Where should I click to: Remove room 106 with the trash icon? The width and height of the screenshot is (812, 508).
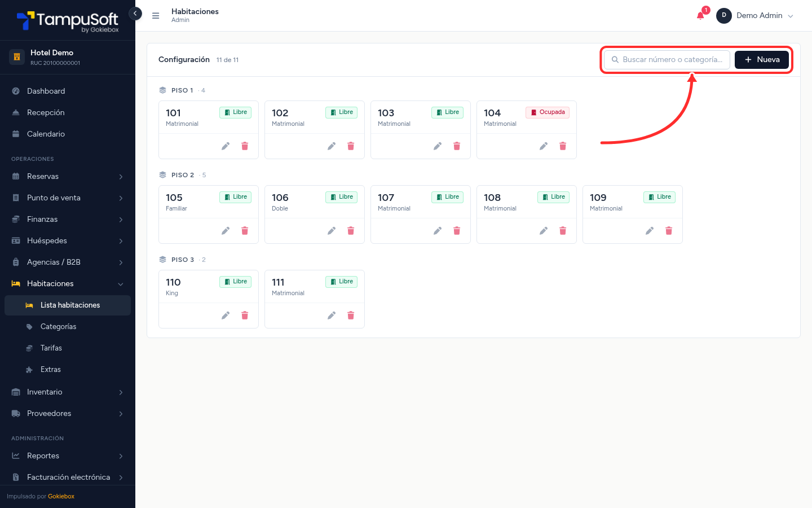pyautogui.click(x=351, y=231)
